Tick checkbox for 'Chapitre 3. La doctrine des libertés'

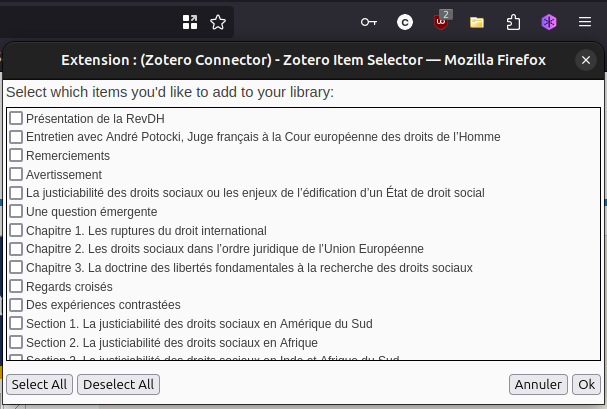[16, 267]
